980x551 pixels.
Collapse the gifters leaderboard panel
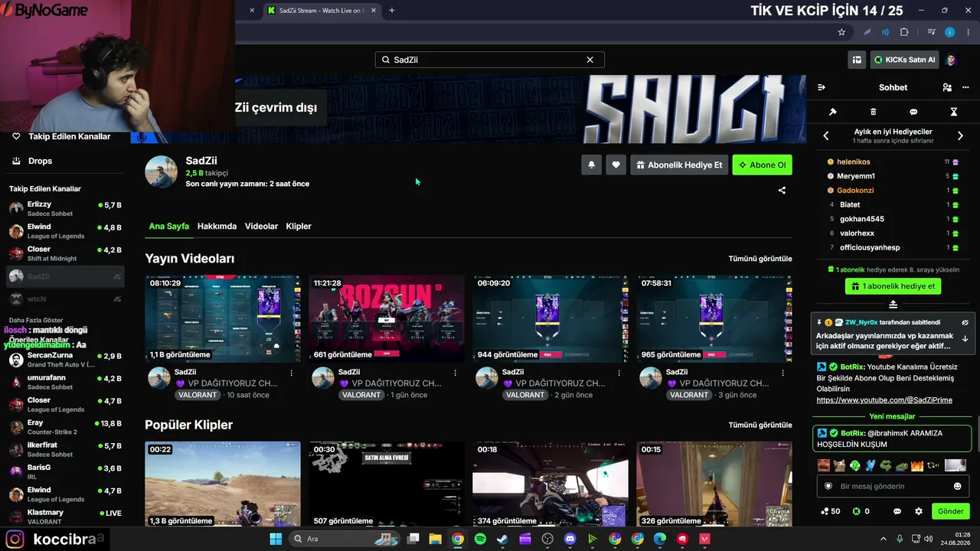893,305
